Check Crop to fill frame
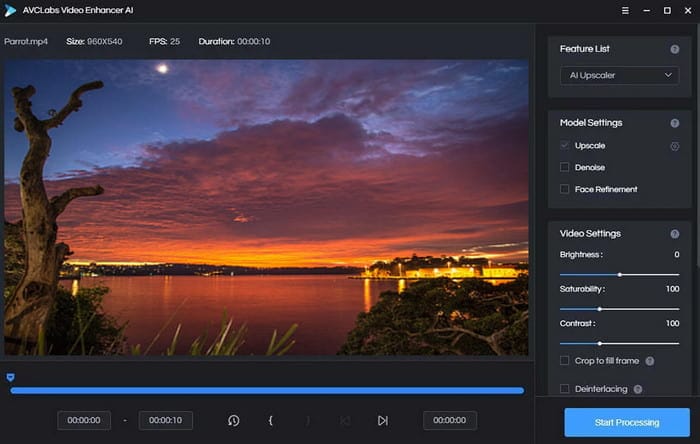 pos(564,361)
